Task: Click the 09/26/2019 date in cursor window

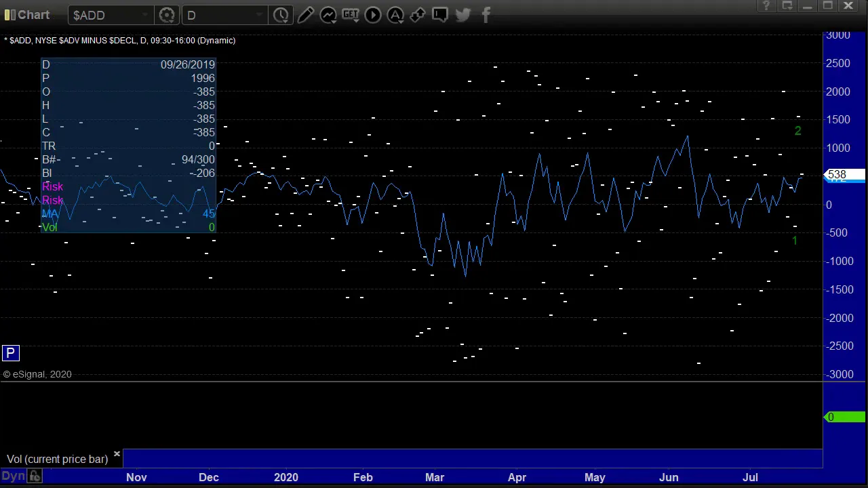Action: tap(187, 64)
